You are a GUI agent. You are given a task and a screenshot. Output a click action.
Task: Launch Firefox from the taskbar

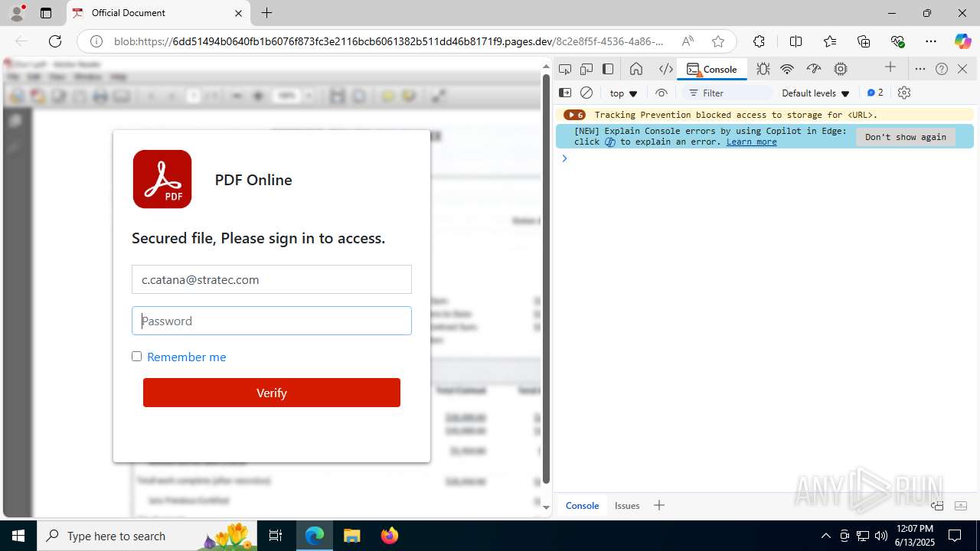point(390,536)
